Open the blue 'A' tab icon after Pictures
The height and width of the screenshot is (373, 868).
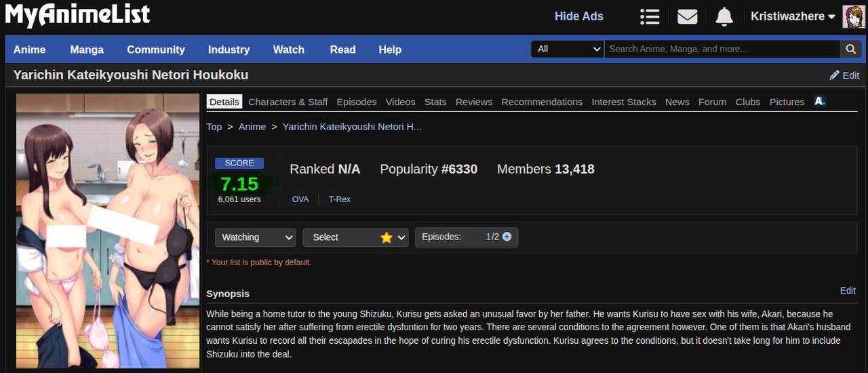pyautogui.click(x=820, y=101)
